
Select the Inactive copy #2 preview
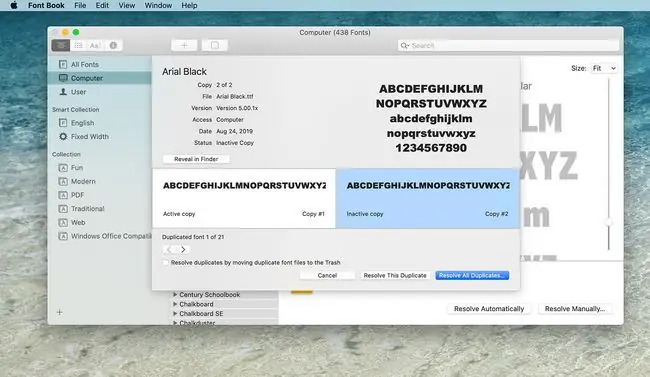coord(427,198)
